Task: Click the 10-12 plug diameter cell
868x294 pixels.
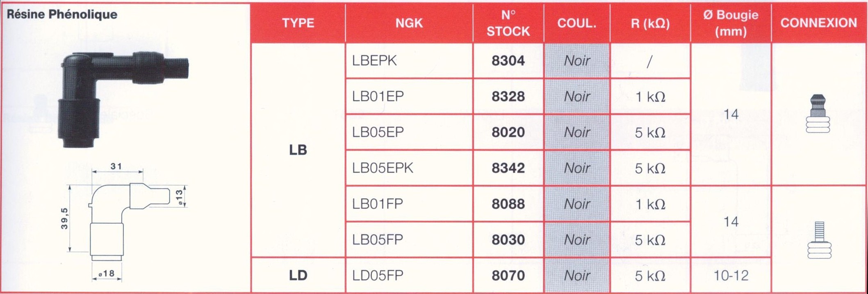Action: click(731, 275)
